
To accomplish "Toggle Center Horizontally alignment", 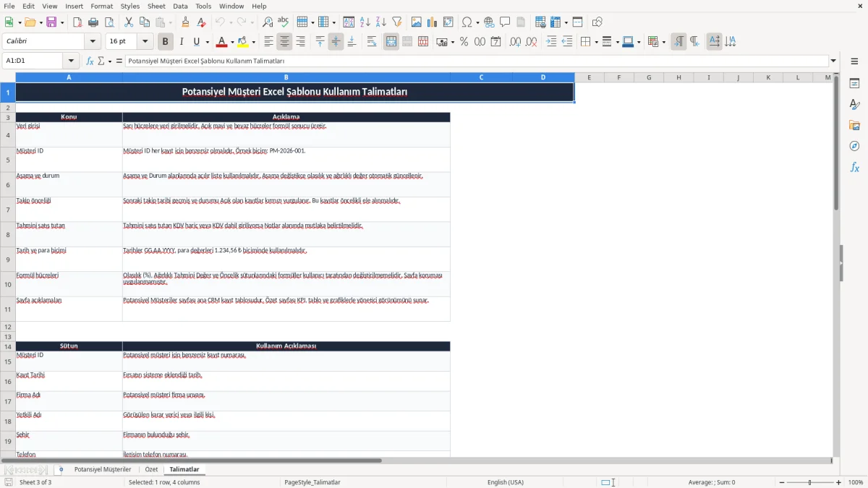I will tap(284, 42).
